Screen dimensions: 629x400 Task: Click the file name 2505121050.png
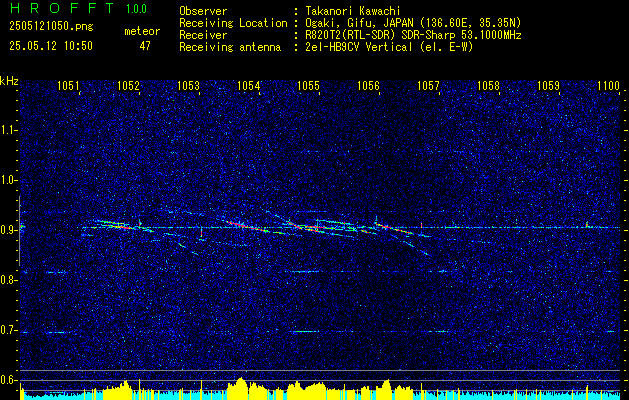tap(51, 27)
